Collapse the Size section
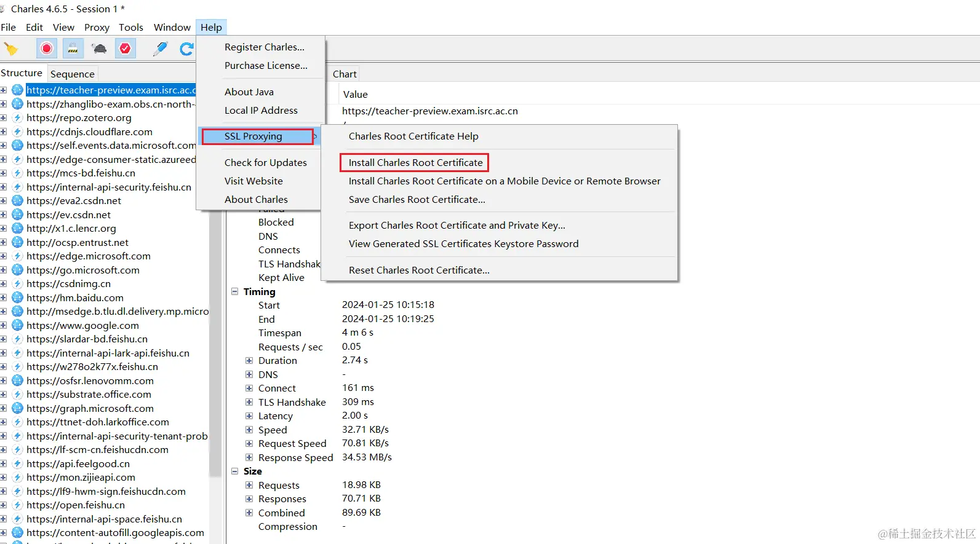980x544 pixels. [234, 471]
